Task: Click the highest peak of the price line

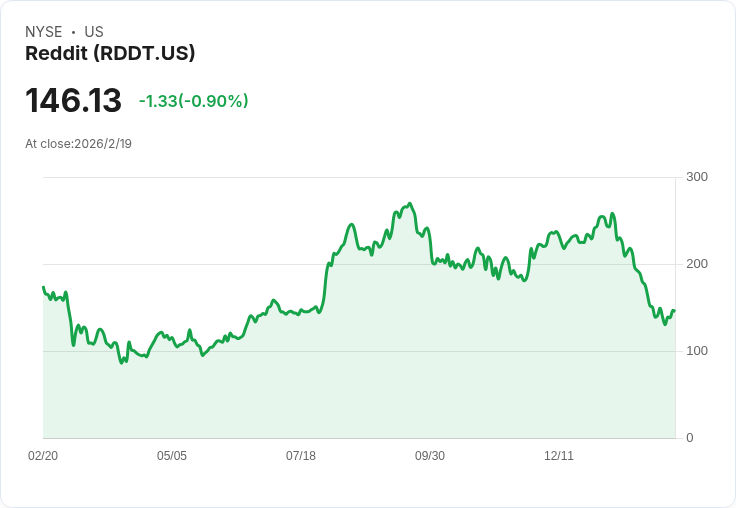Action: [x=410, y=204]
